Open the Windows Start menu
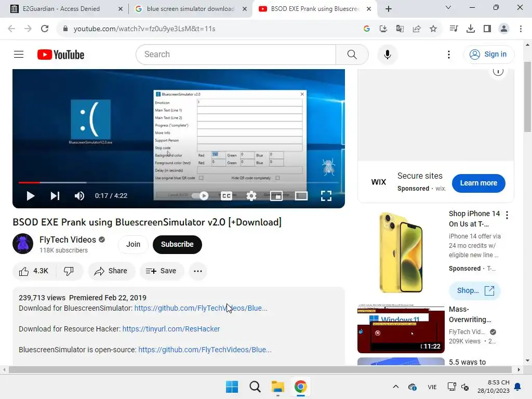Viewport: 532px width, 399px height. tap(232, 387)
